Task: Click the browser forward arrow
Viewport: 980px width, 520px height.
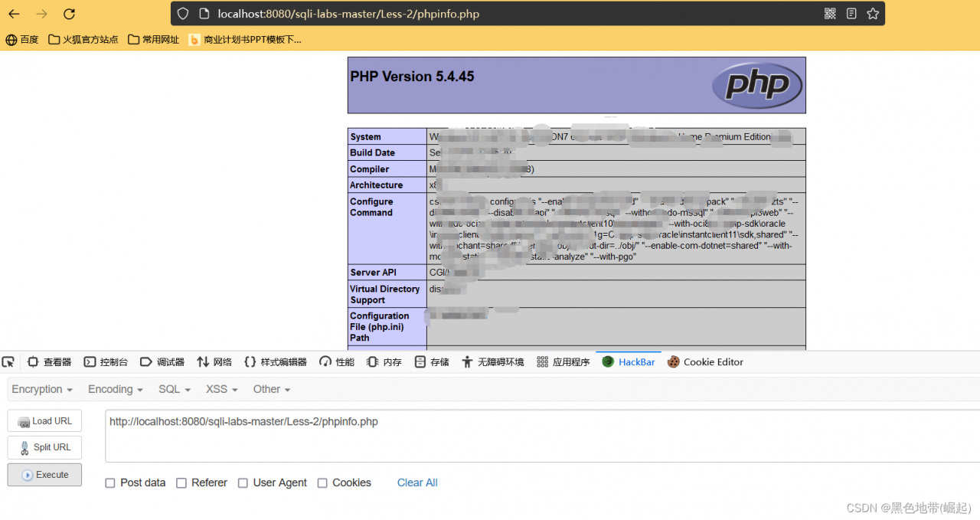Action: click(41, 14)
